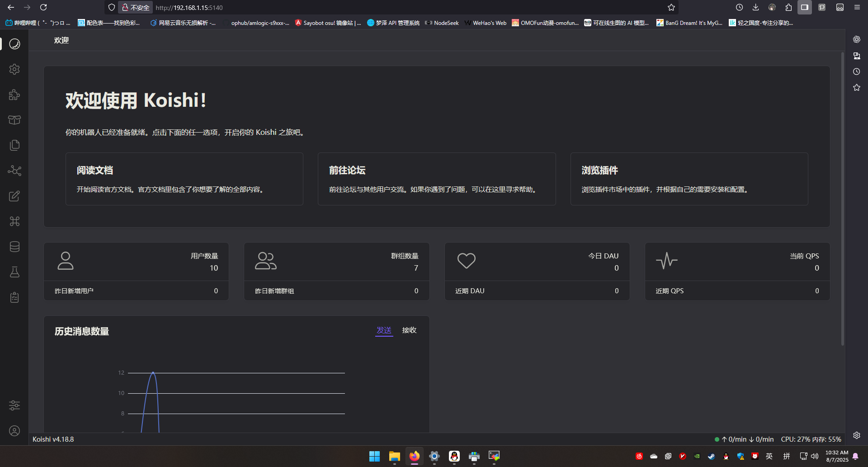
Task: Open the Steam tray icon
Action: [711, 456]
